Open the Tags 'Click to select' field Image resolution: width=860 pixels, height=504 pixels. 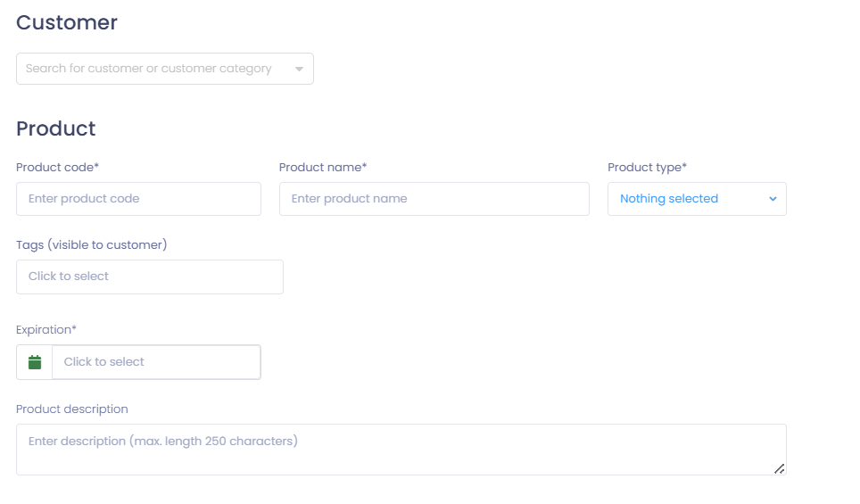click(150, 277)
